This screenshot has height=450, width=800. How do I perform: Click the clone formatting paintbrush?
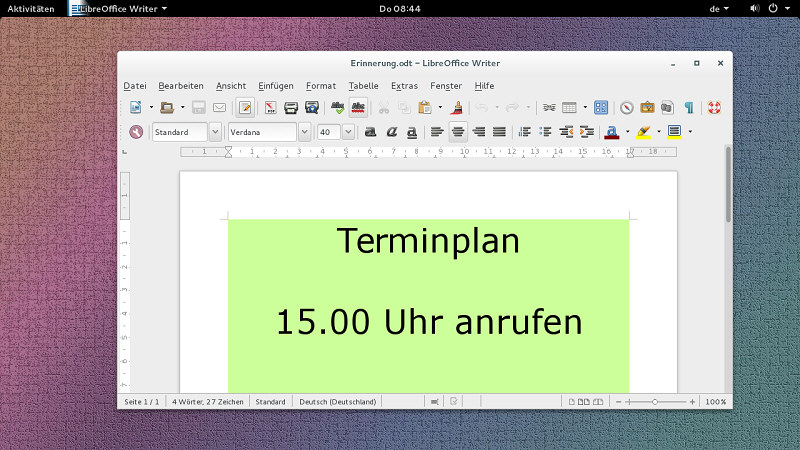pos(457,107)
